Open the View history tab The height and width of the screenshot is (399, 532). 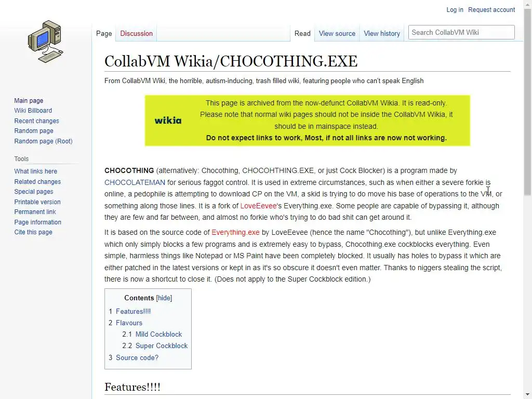382,34
